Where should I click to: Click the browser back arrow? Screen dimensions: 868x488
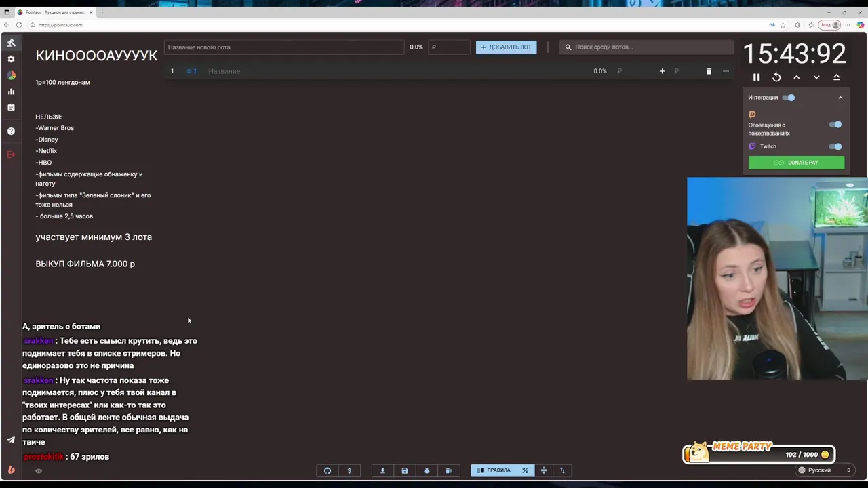[x=7, y=25]
